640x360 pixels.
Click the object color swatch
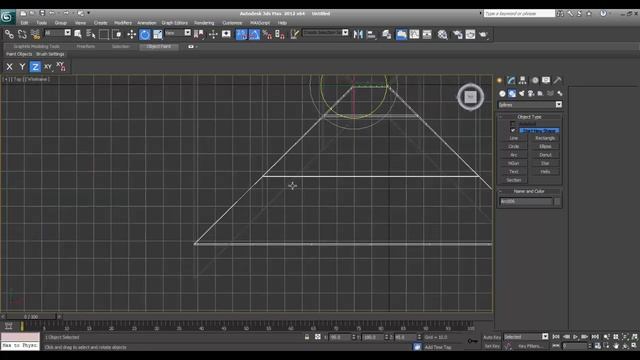[x=557, y=201]
